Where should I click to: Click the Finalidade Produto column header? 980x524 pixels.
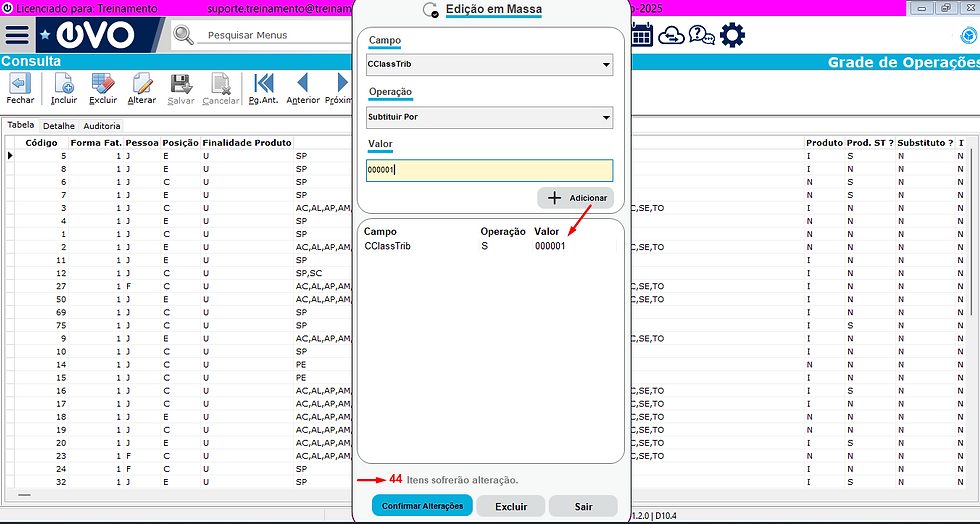[x=247, y=143]
